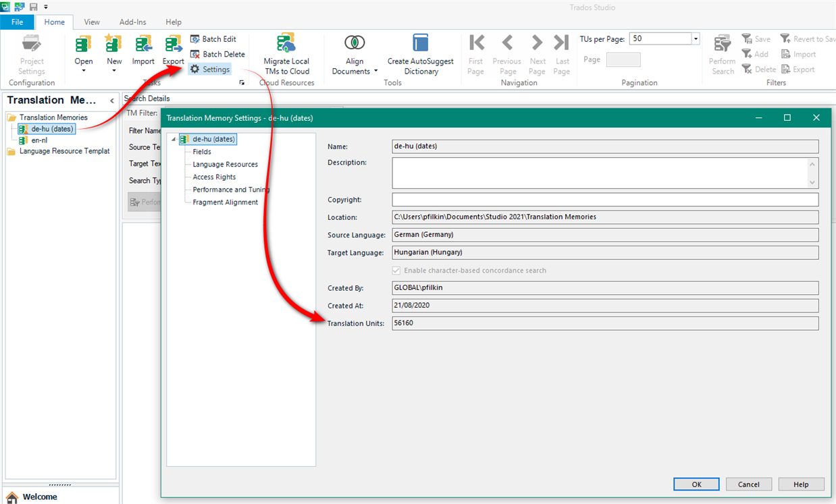836x504 pixels.
Task: Select Language Resources in settings tree
Action: coord(226,165)
